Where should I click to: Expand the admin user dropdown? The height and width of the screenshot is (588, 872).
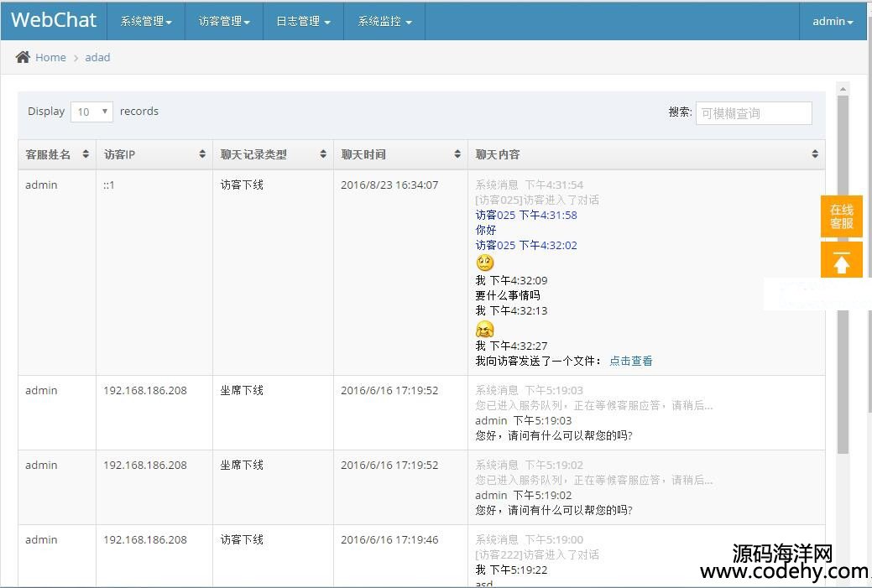click(x=833, y=21)
